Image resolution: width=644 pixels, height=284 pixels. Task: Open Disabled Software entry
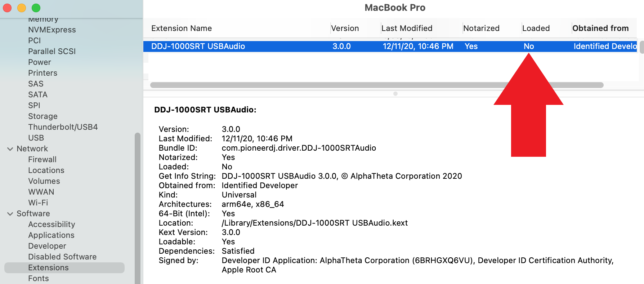click(x=62, y=257)
